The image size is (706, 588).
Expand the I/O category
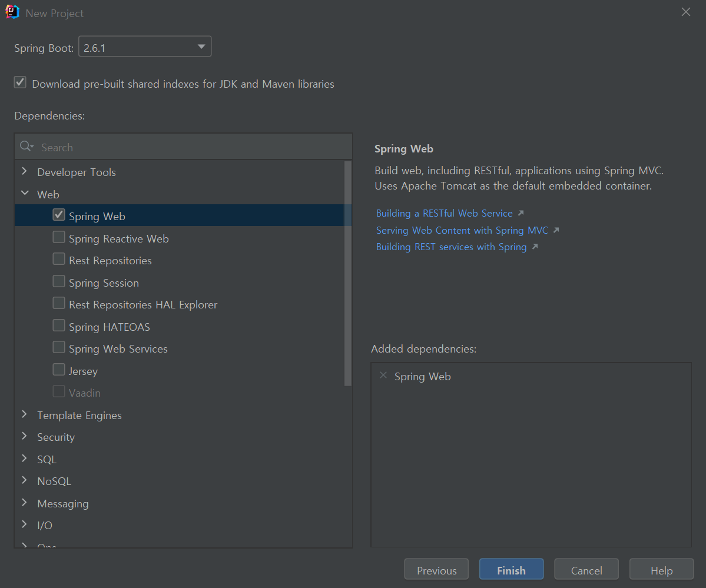pos(24,524)
